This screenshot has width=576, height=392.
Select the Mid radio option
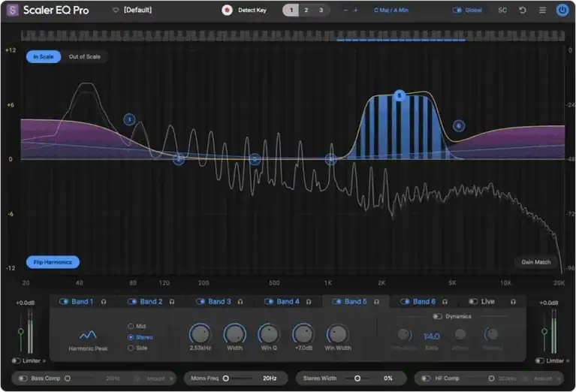click(131, 326)
